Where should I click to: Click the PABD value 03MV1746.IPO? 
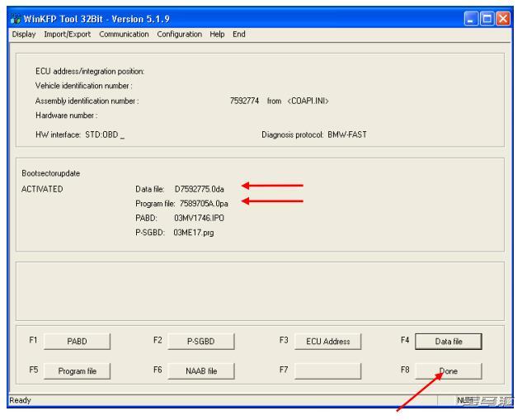tap(199, 218)
